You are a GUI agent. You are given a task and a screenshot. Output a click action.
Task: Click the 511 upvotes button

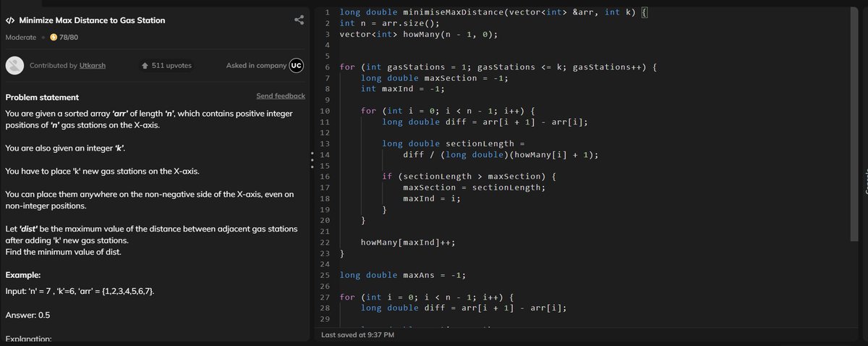[167, 65]
